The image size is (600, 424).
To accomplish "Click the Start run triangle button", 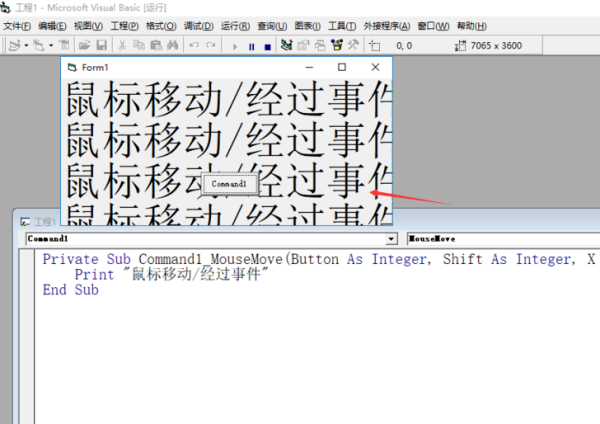I will pyautogui.click(x=235, y=47).
